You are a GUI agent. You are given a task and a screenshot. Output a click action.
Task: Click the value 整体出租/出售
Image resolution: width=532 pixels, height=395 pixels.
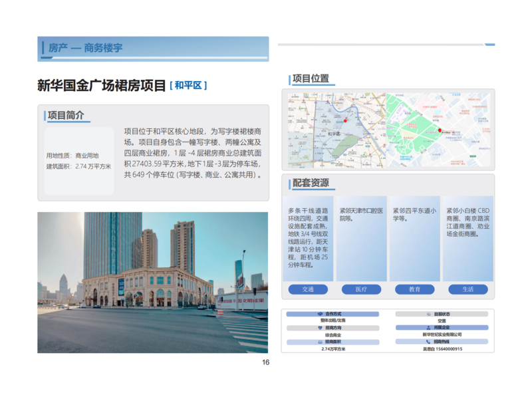pyautogui.click(x=333, y=321)
